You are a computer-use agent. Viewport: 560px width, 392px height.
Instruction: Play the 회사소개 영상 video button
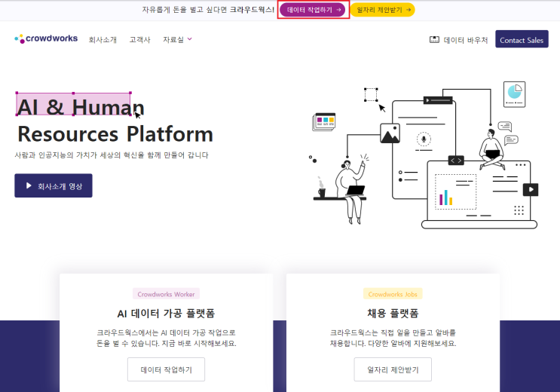click(x=54, y=185)
